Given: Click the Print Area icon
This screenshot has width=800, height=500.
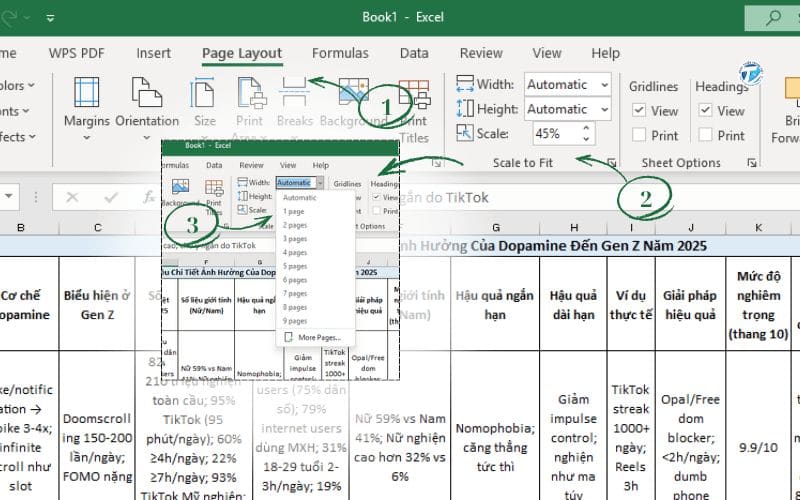Looking at the screenshot, I should click(252, 93).
